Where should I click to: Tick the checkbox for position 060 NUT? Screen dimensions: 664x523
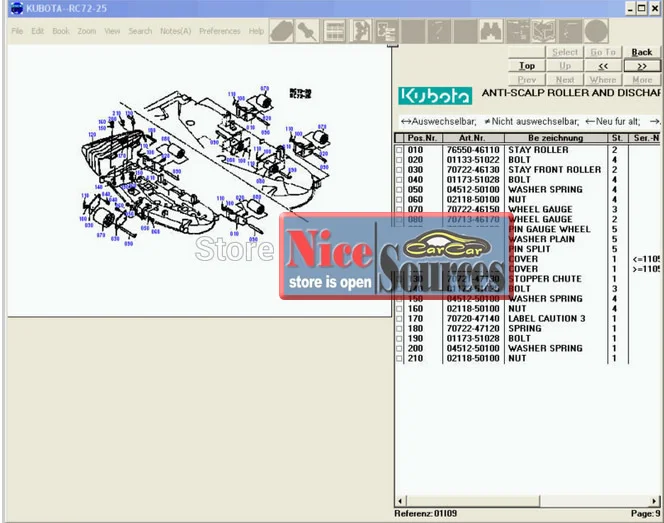[399, 199]
